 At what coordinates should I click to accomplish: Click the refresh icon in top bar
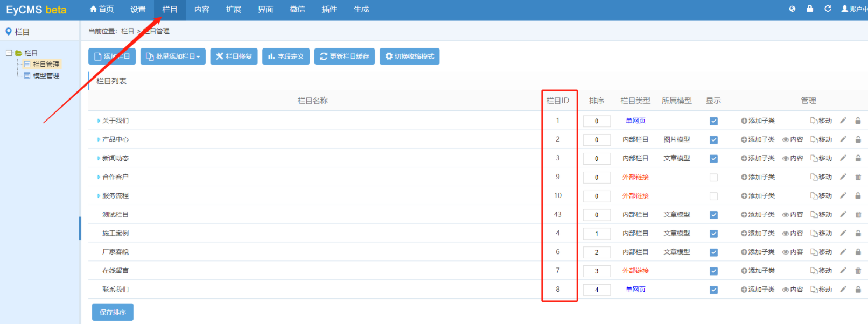pos(828,9)
